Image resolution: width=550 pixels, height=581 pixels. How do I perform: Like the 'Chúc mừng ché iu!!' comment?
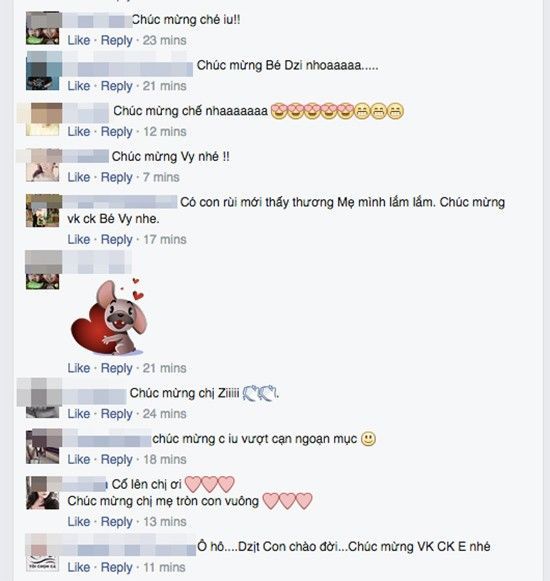(x=79, y=40)
